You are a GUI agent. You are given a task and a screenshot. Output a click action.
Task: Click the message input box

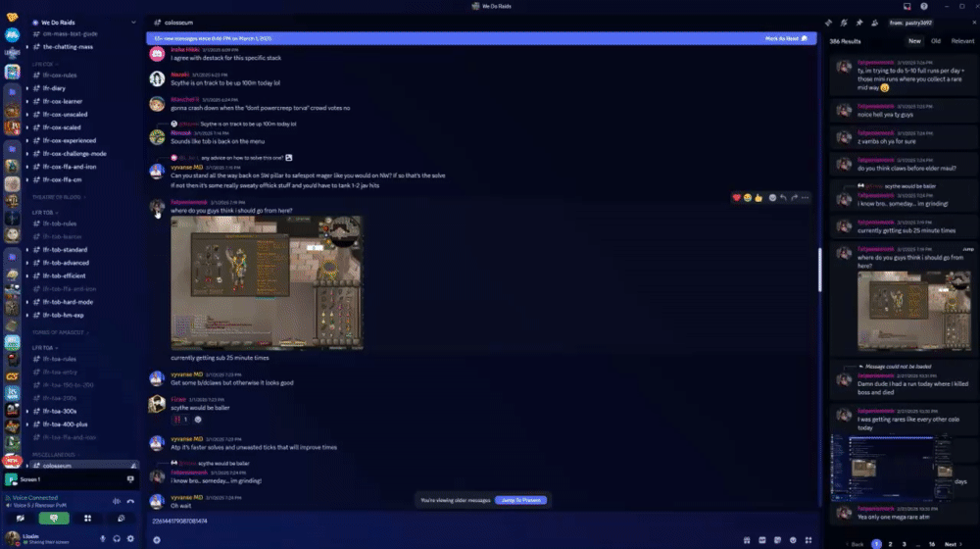point(481,521)
